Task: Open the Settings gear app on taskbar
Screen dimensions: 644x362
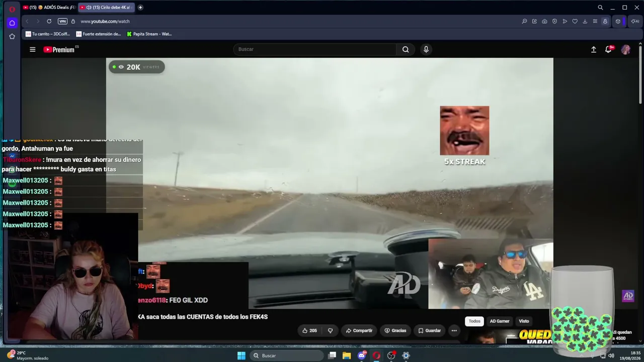Action: point(406,355)
